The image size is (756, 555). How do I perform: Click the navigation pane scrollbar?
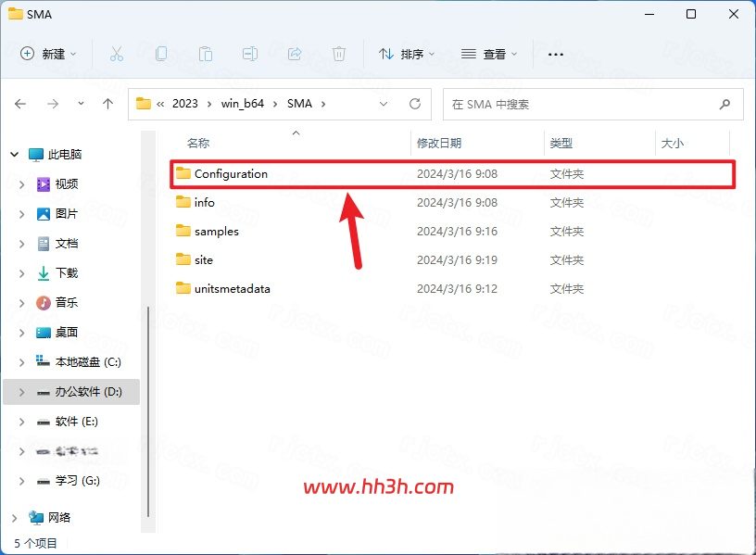tap(148, 410)
